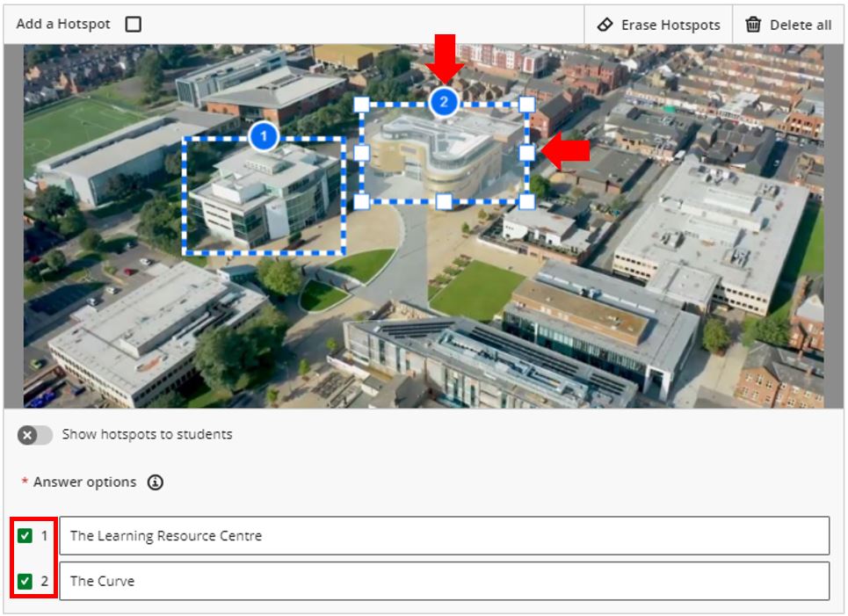Click the top-right handle of hotspot 2
848x616 pixels.
click(526, 105)
